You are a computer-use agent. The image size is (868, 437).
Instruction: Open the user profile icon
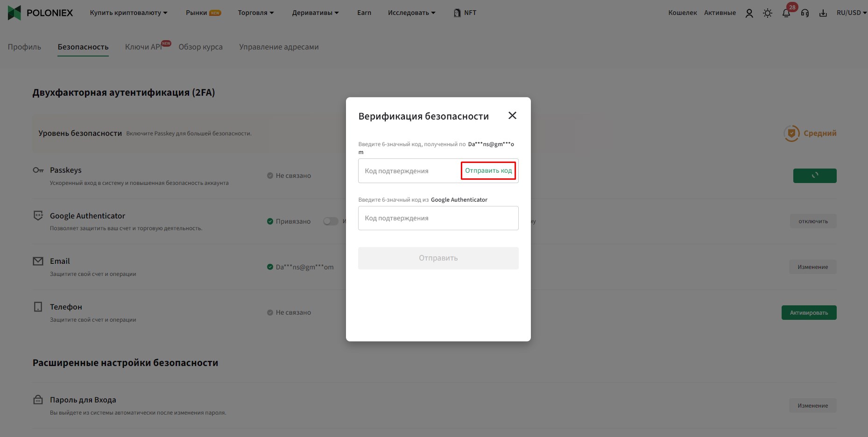pyautogui.click(x=749, y=13)
